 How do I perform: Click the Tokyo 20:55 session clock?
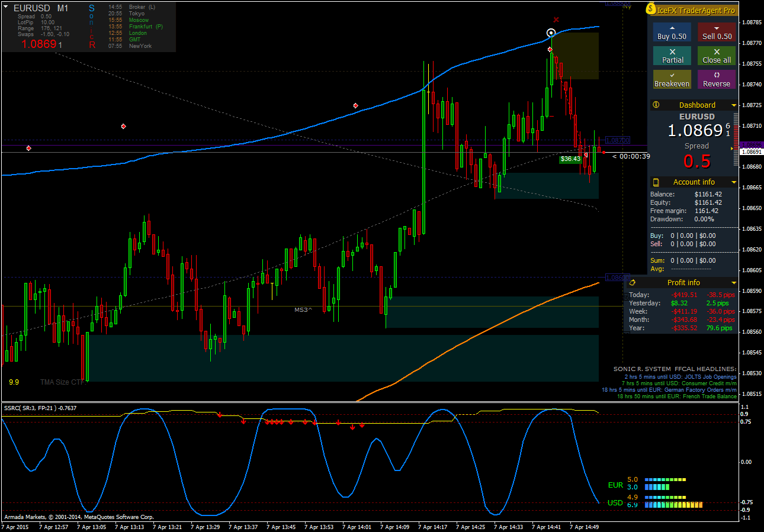click(x=127, y=13)
